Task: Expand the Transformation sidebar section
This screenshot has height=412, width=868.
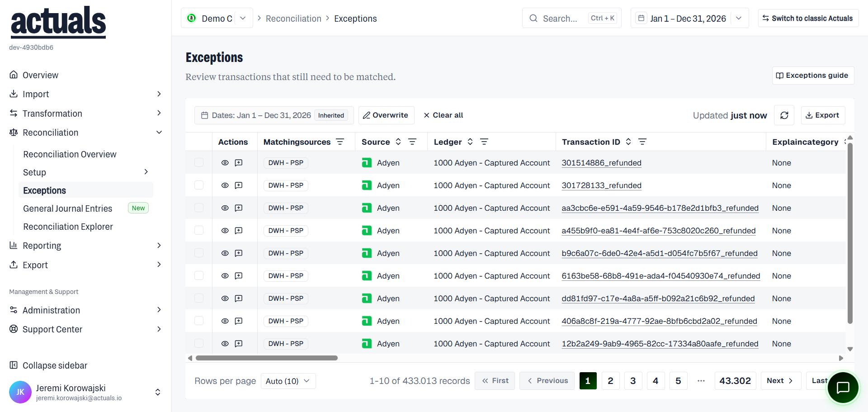Action: click(x=85, y=114)
